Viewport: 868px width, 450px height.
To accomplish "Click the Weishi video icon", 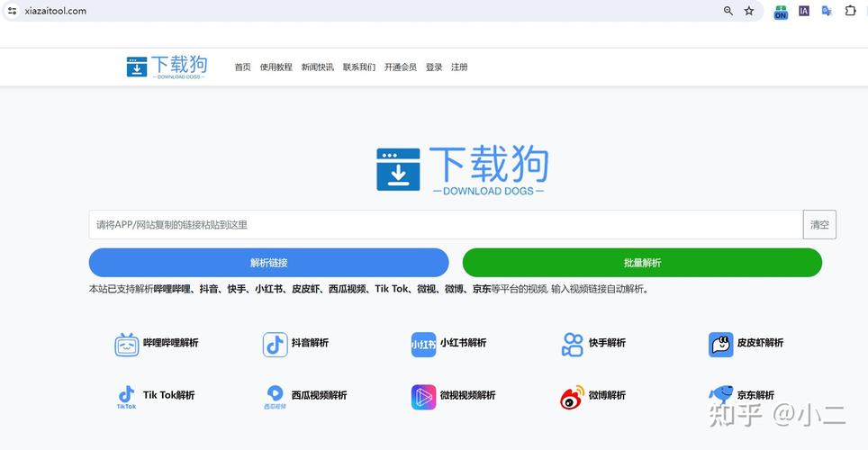I will coord(423,396).
